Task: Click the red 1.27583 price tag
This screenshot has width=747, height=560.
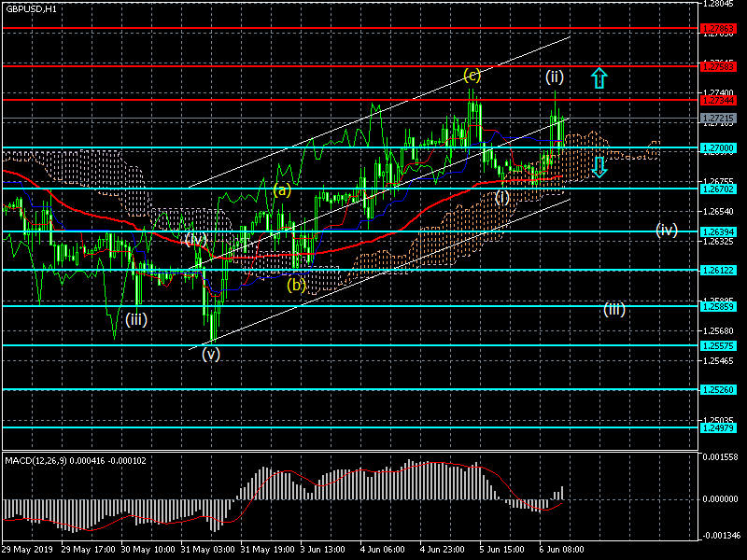Action: 718,66
